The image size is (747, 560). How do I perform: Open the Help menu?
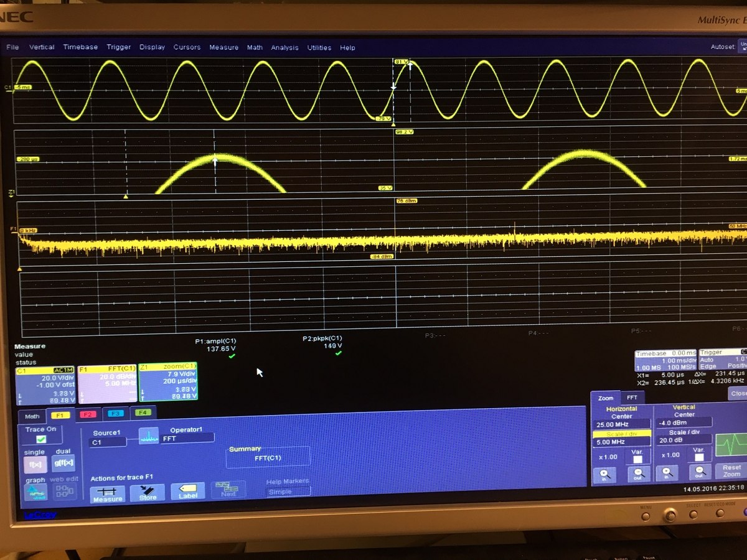(347, 48)
